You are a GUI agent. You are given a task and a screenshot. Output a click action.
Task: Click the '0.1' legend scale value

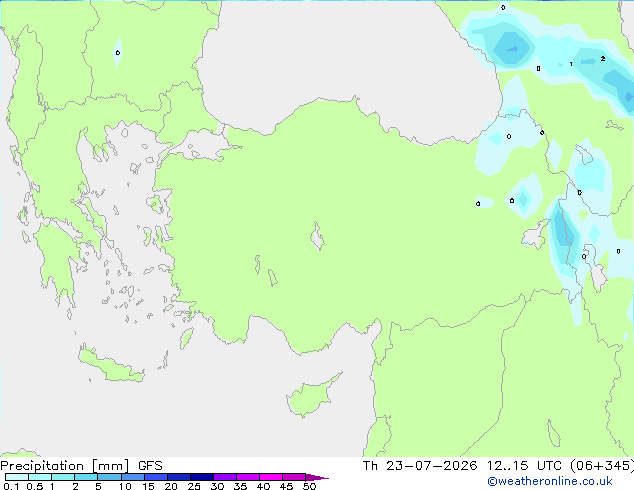tap(11, 486)
